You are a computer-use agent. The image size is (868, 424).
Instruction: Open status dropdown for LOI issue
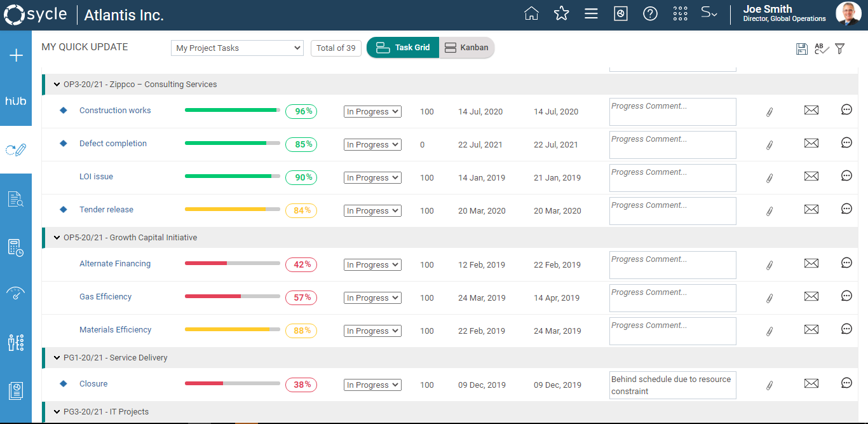click(x=372, y=177)
